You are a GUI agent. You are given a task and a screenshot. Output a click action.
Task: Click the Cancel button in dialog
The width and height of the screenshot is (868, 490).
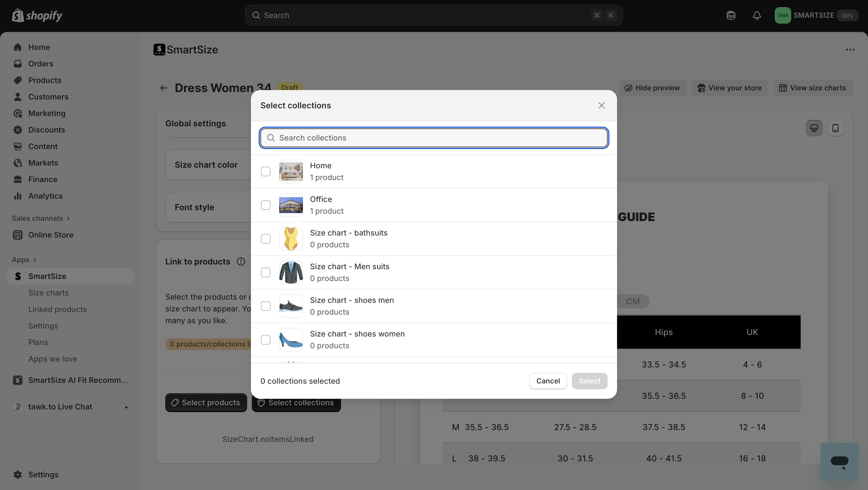coord(548,381)
